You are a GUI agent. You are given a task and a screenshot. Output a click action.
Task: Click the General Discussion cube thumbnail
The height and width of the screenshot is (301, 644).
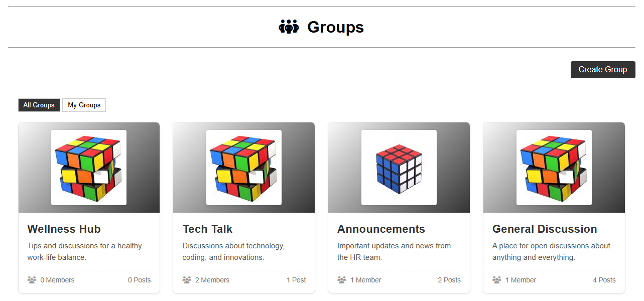(x=554, y=168)
